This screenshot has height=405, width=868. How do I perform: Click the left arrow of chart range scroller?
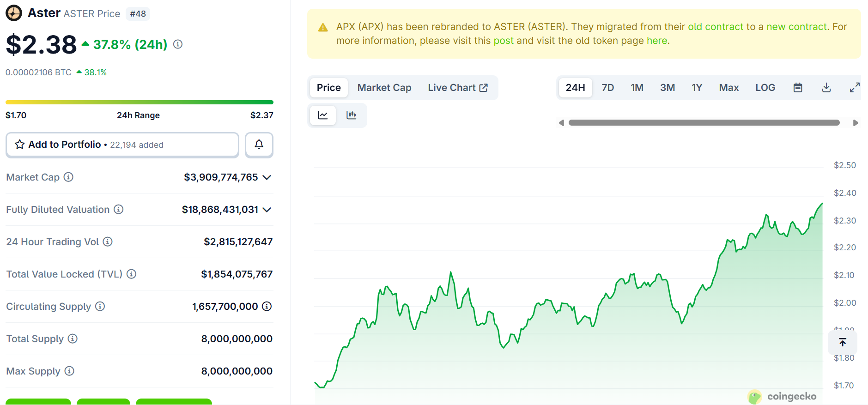coord(561,123)
